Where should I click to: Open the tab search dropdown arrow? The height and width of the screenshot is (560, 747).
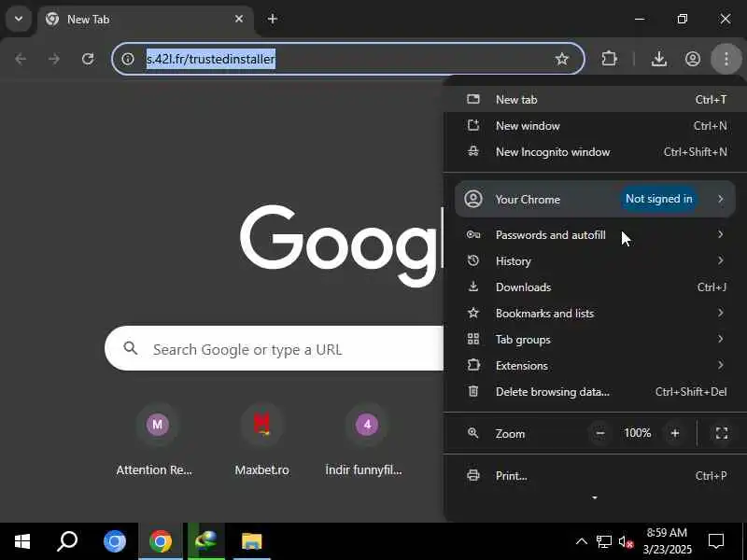click(19, 19)
